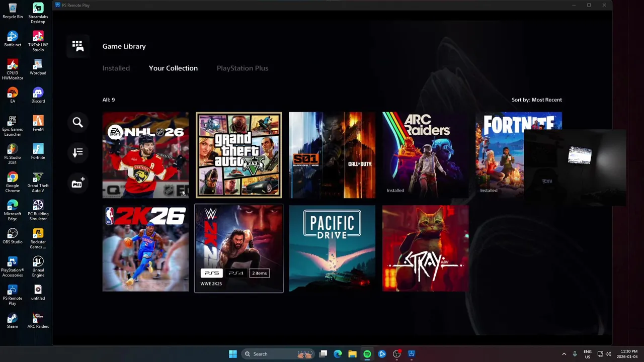Screen dimensions: 644x362
Task: Open Epic Games Launcher desktop icon
Action: pyautogui.click(x=13, y=126)
